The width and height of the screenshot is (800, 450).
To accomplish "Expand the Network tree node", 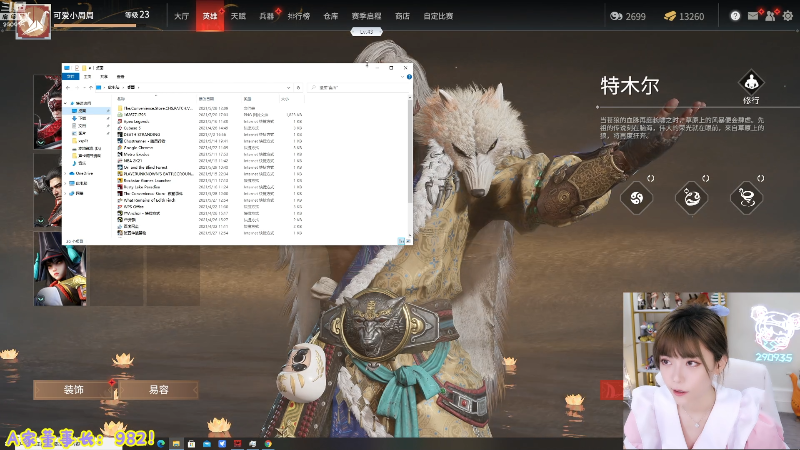I will coord(65,193).
